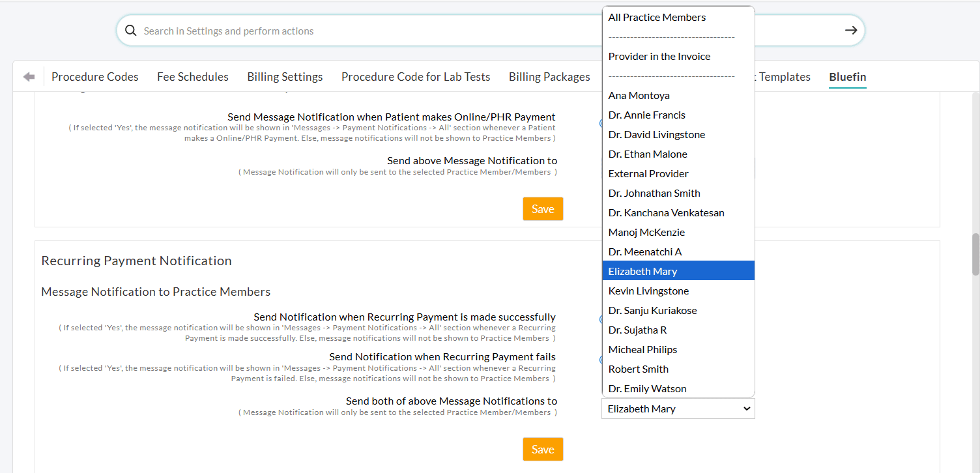The image size is (980, 473).
Task: Select Dr. Kanchana Venkatesan from the list
Action: [x=666, y=213]
